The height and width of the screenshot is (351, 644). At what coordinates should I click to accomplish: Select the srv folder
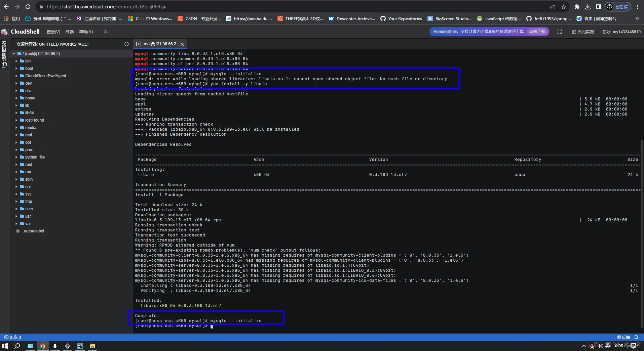pyautogui.click(x=28, y=187)
